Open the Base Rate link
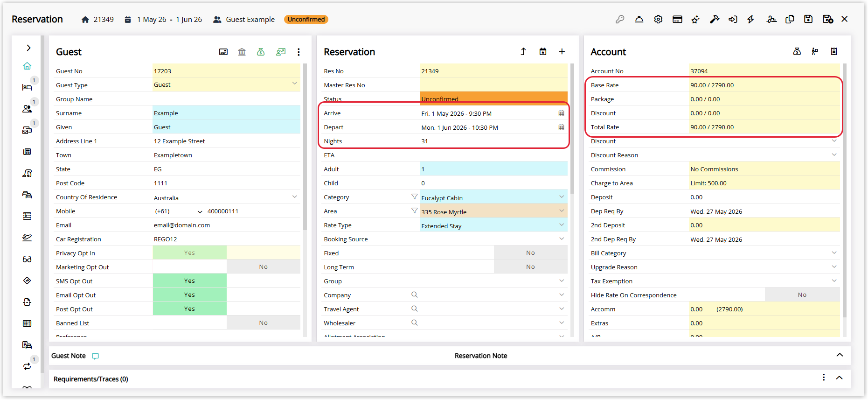Image resolution: width=868 pixels, height=400 pixels. pyautogui.click(x=604, y=85)
